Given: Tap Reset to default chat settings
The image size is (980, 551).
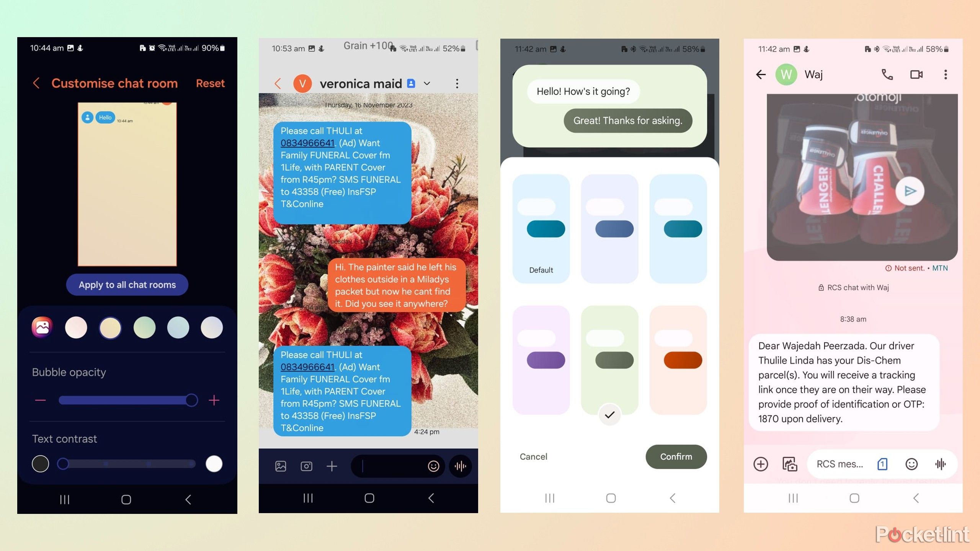Looking at the screenshot, I should [210, 83].
